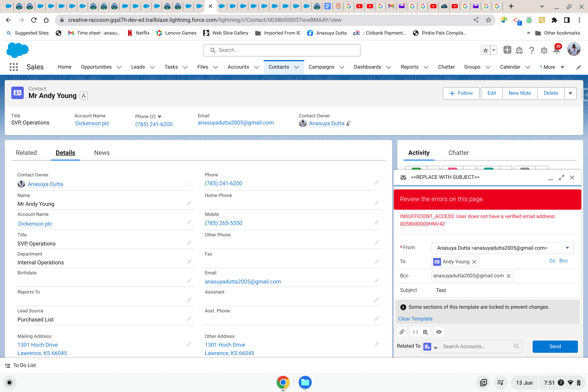Expand the Opportunities nav menu chevron
Screen dimensions: 588x392
click(x=119, y=67)
